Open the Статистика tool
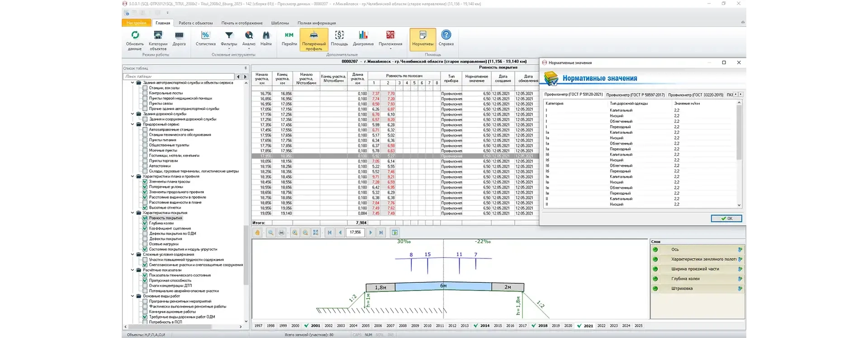This screenshot has width=868, height=338. [x=205, y=36]
